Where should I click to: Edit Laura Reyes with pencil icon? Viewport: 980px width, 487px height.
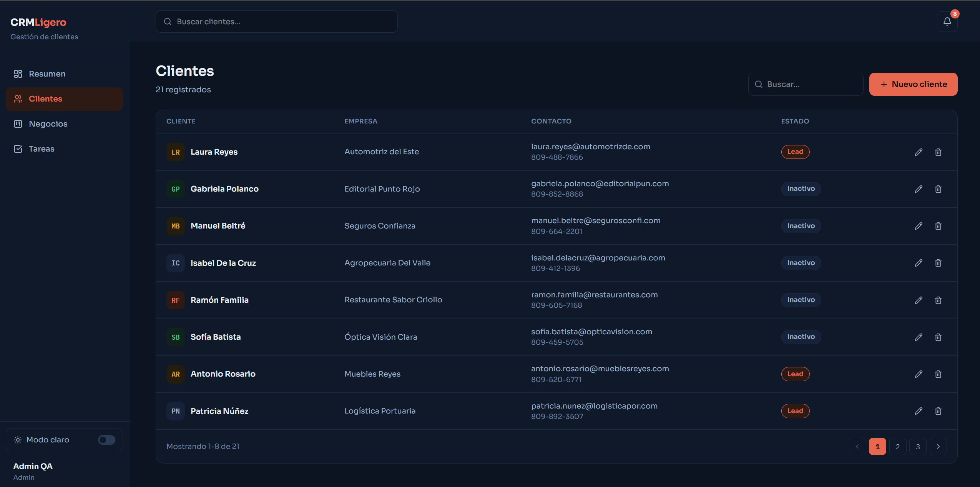click(919, 152)
